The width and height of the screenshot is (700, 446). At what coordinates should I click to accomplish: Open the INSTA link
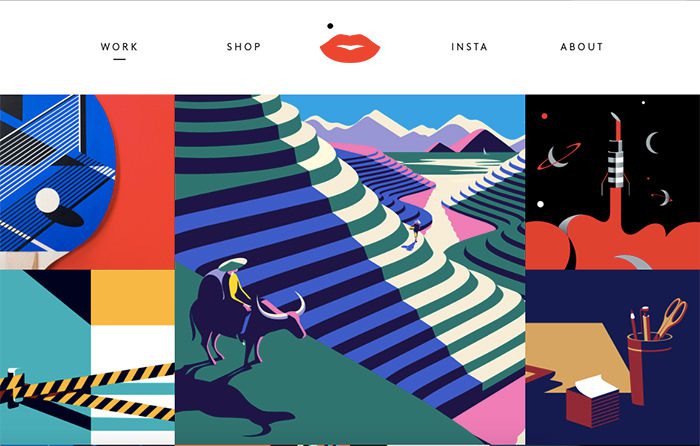469,47
